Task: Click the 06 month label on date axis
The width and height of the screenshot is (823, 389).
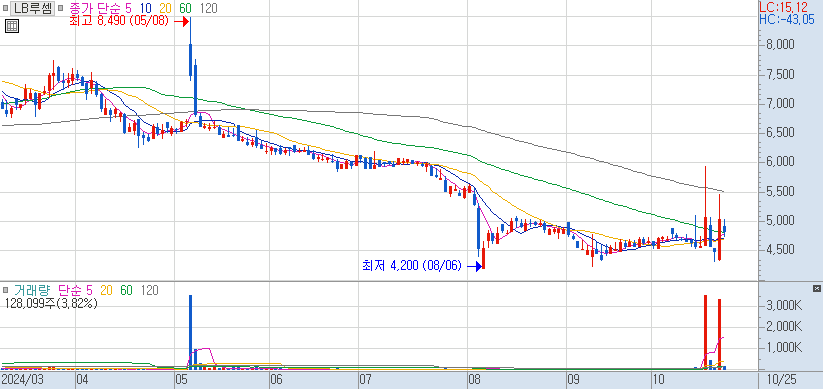Action: pyautogui.click(x=276, y=379)
